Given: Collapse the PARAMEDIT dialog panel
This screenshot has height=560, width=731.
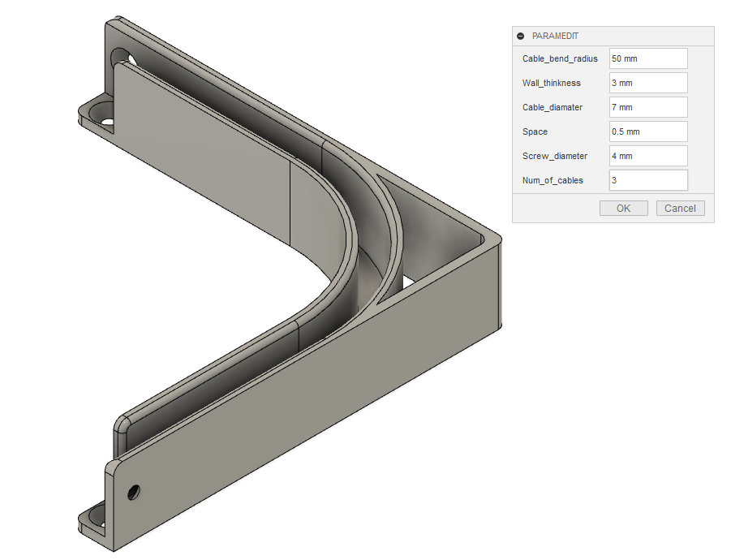Looking at the screenshot, I should tap(520, 36).
